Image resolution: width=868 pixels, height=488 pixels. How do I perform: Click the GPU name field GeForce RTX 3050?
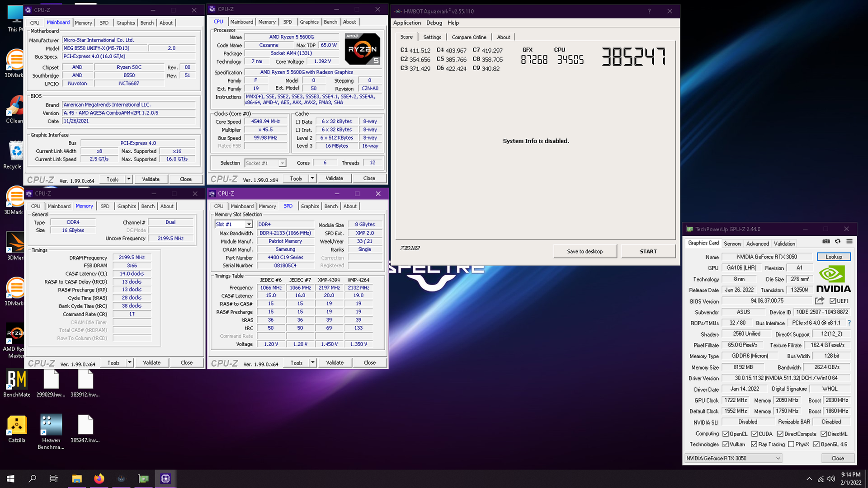coord(767,257)
